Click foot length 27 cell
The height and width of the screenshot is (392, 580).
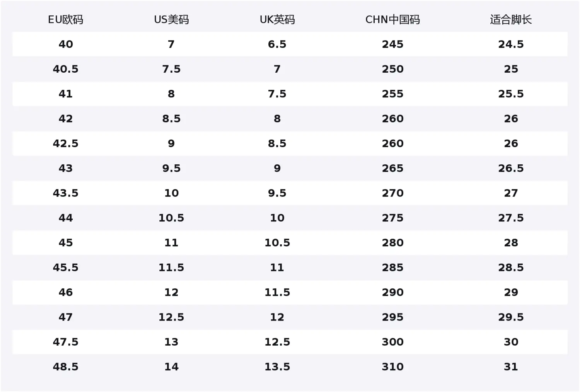(x=511, y=193)
